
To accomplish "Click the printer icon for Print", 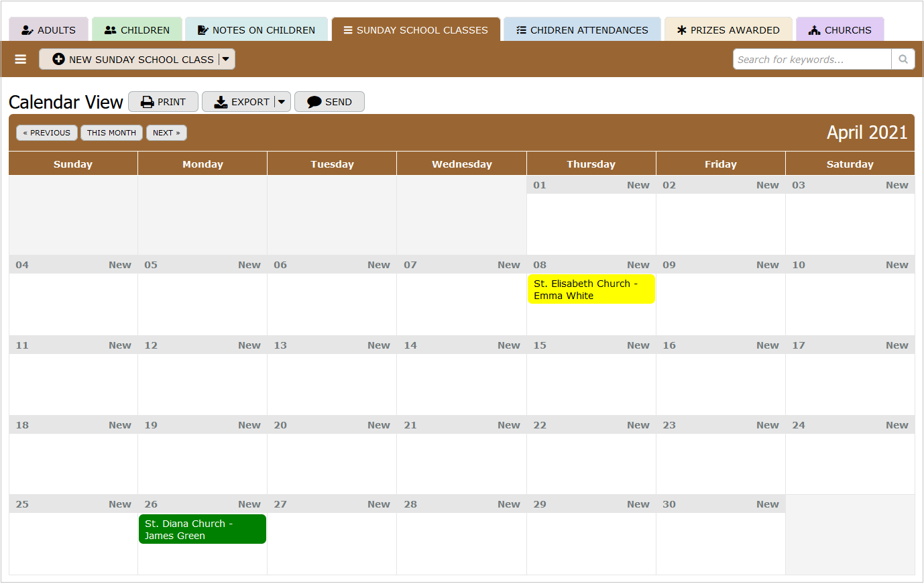I will pos(148,102).
